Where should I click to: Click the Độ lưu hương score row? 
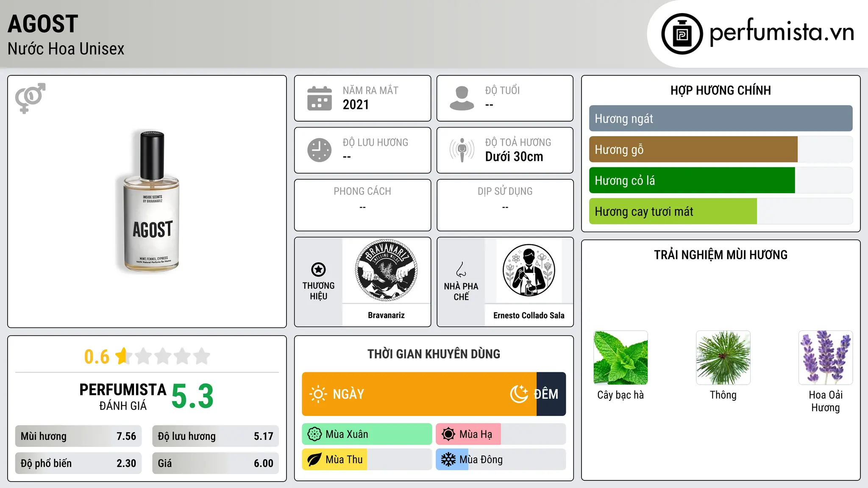click(215, 436)
